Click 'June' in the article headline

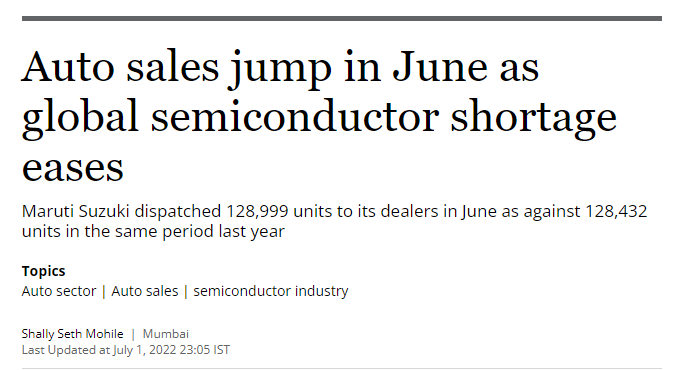point(440,67)
